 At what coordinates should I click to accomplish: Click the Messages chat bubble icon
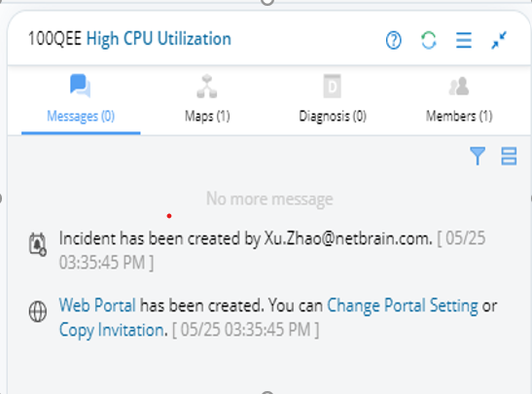[81, 86]
